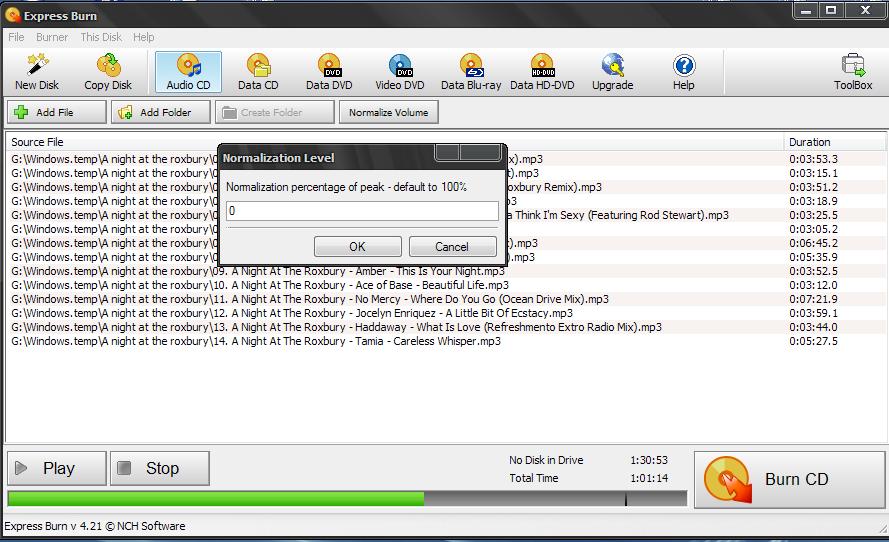Screen dimensions: 889x542
Task: Click the 0:05:27.5 duration value
Action: point(813,341)
